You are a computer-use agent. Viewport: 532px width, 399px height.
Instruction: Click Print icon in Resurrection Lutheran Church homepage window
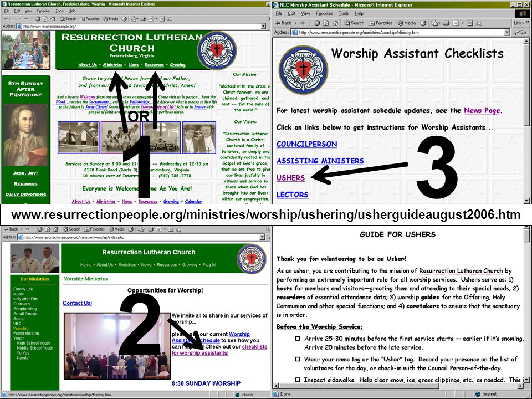[142, 19]
